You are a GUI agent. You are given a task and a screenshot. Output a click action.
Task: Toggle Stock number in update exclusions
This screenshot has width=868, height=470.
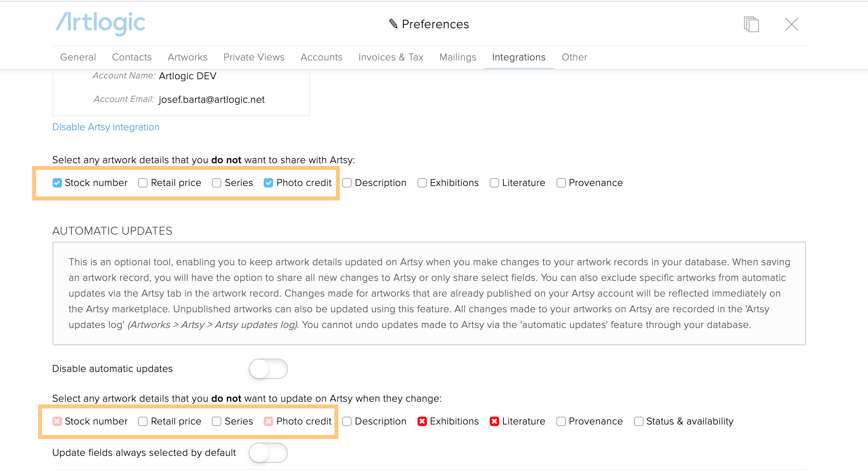pyautogui.click(x=57, y=421)
